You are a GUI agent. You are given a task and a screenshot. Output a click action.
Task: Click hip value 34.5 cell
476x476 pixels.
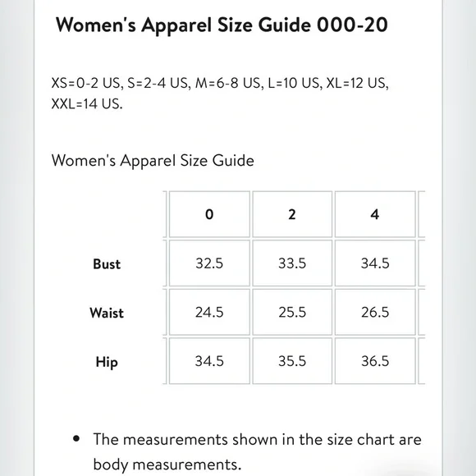209,361
